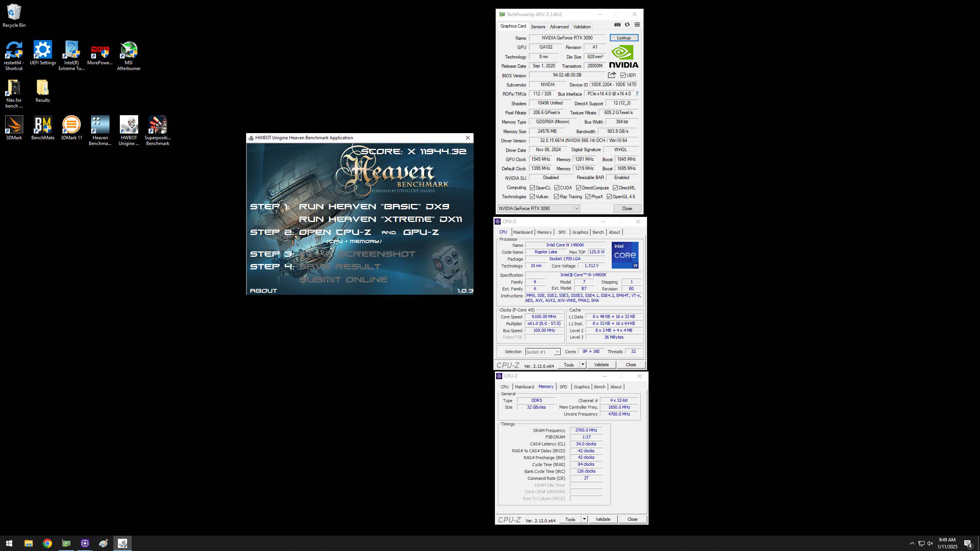Toggle PhysX checkbox in GPU-Z

pos(588,197)
